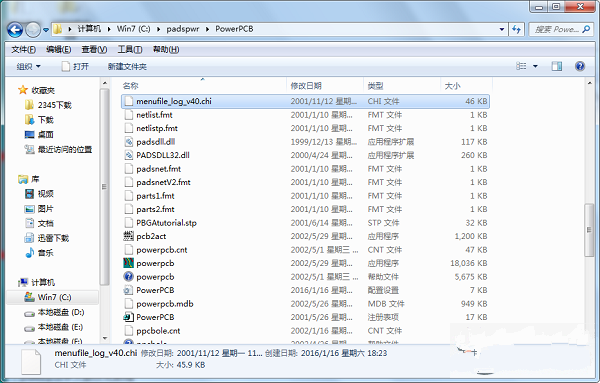
Task: Select 计算机 in the address breadcrumb
Action: (89, 29)
